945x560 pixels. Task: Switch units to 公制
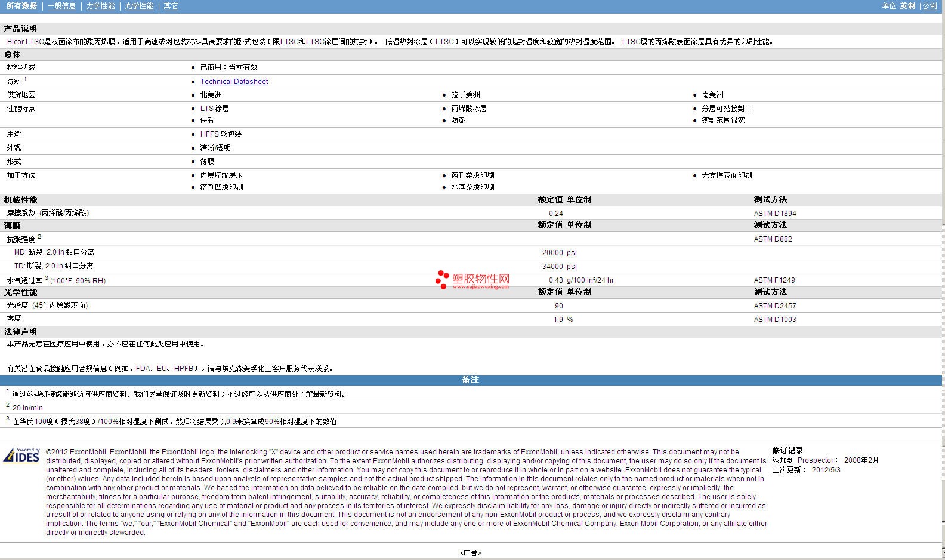pyautogui.click(x=929, y=6)
